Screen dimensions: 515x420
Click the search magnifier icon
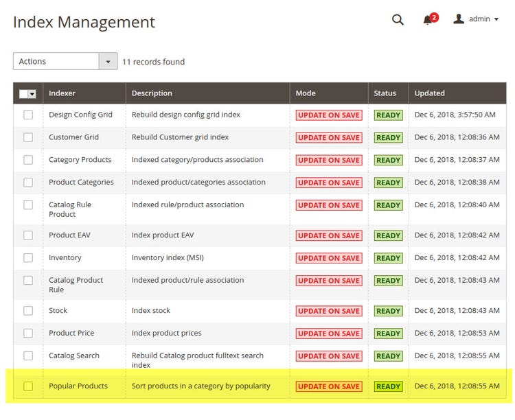pos(398,20)
